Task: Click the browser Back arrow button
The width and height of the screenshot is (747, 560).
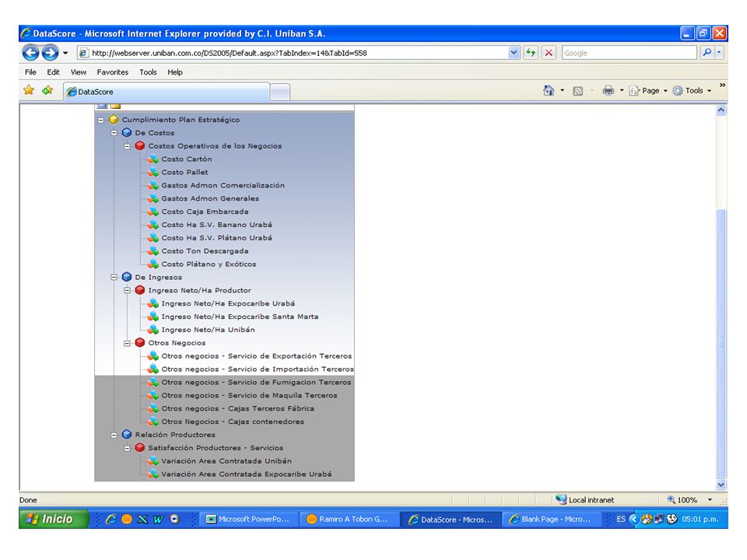Action: tap(31, 52)
